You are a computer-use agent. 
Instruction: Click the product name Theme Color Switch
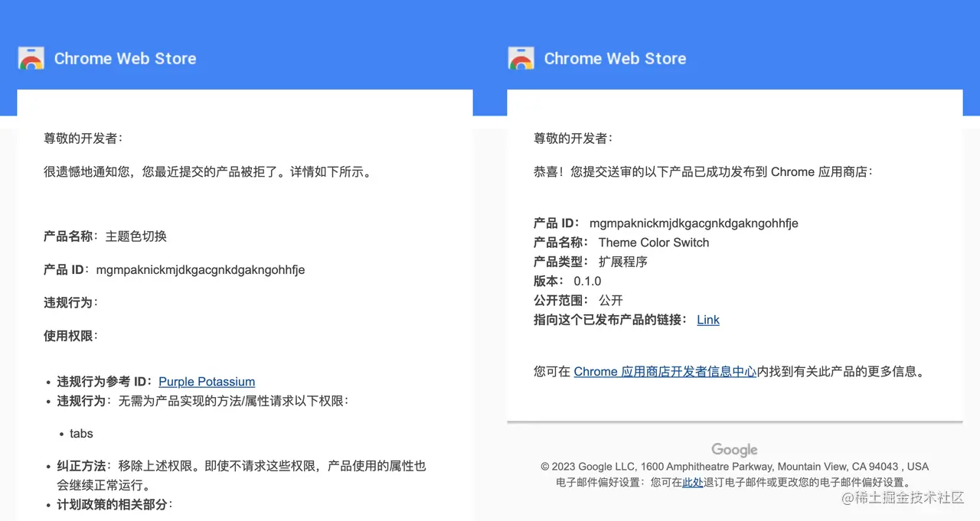[x=654, y=243]
